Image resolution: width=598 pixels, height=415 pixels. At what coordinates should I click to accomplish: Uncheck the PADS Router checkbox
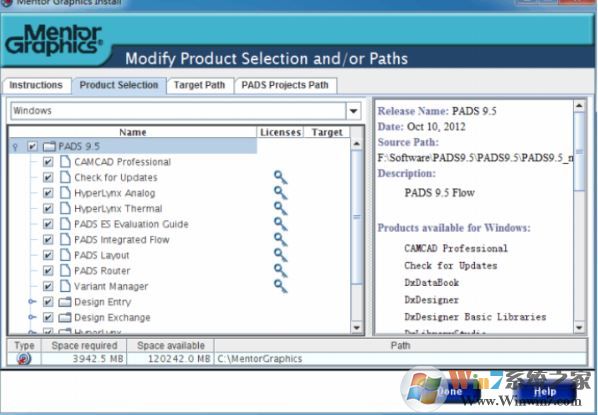(x=48, y=271)
